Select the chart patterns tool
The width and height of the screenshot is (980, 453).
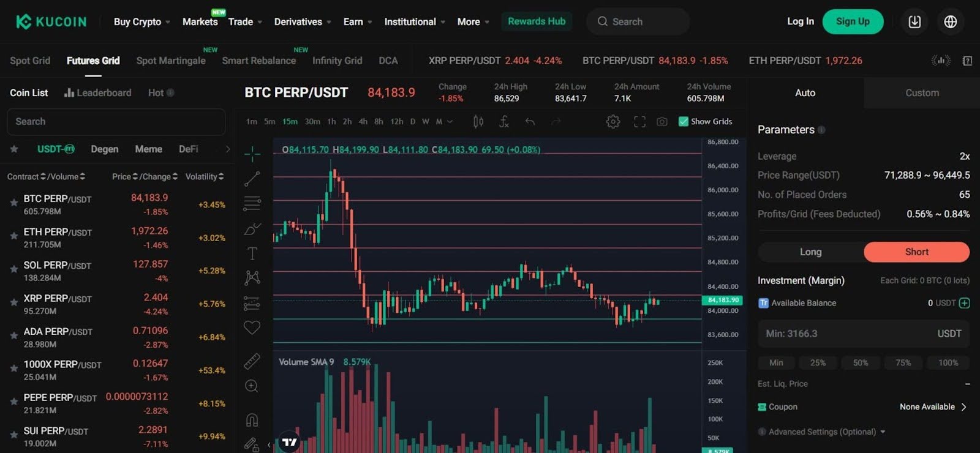point(252,278)
